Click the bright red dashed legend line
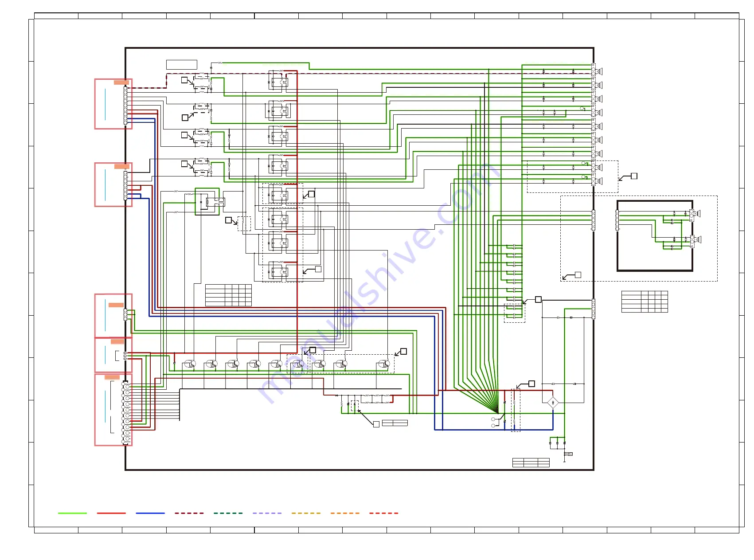 click(384, 513)
